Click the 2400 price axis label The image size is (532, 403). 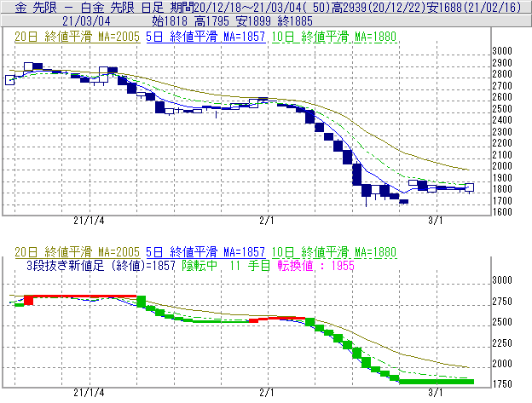[502, 120]
